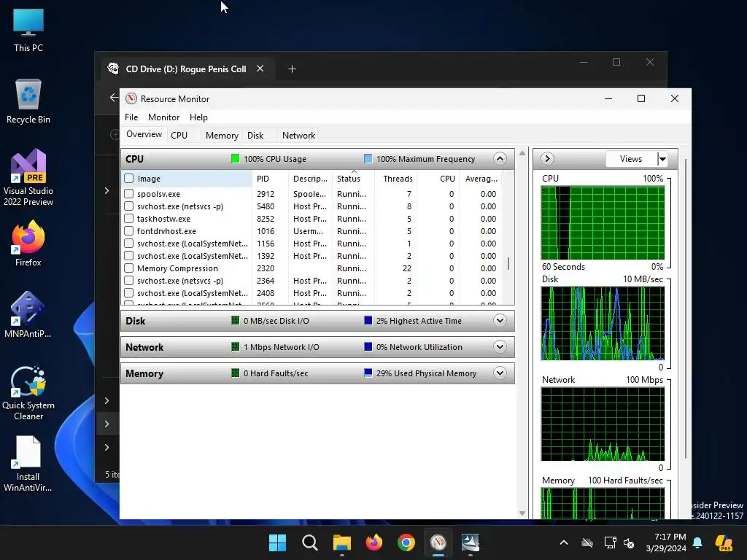Image resolution: width=747 pixels, height=560 pixels.
Task: Sort by the PID column header
Action: point(270,179)
